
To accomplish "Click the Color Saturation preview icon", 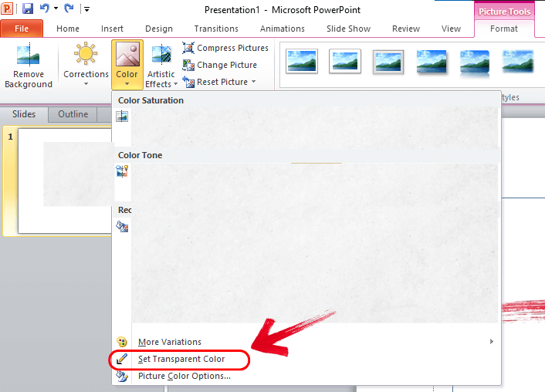I will pyautogui.click(x=122, y=117).
